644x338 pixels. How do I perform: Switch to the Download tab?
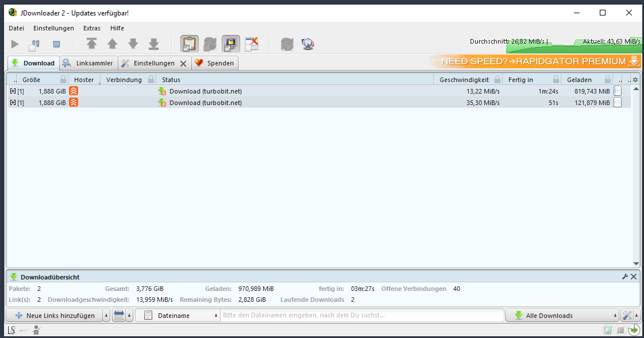tap(33, 63)
